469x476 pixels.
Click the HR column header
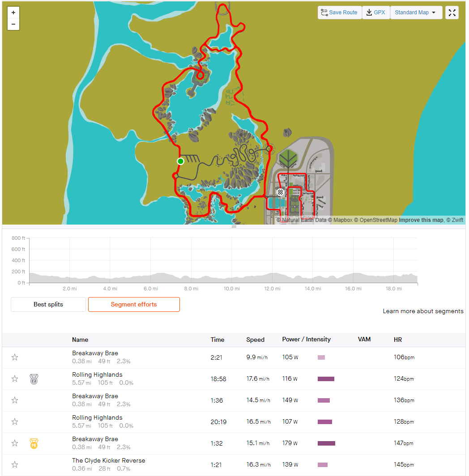(397, 340)
